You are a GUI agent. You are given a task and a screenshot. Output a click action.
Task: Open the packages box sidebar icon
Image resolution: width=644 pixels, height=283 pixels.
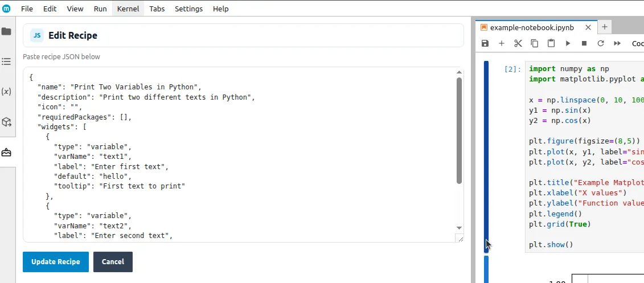(x=6, y=122)
